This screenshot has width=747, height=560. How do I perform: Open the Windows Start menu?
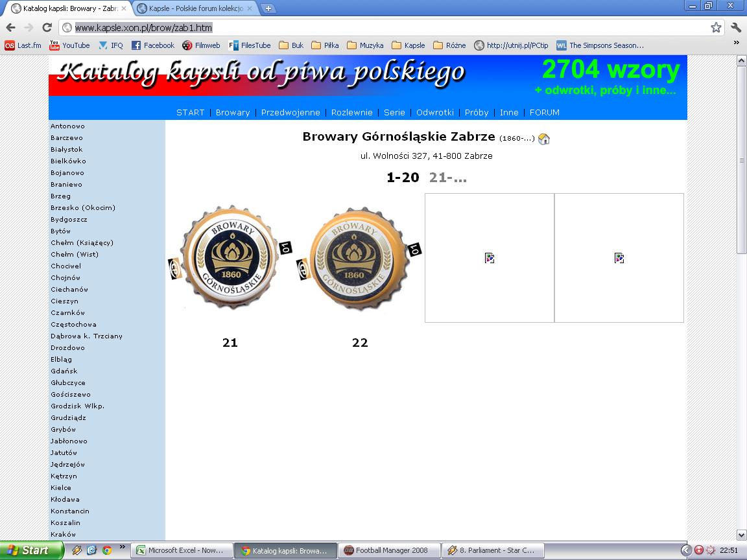tap(31, 550)
